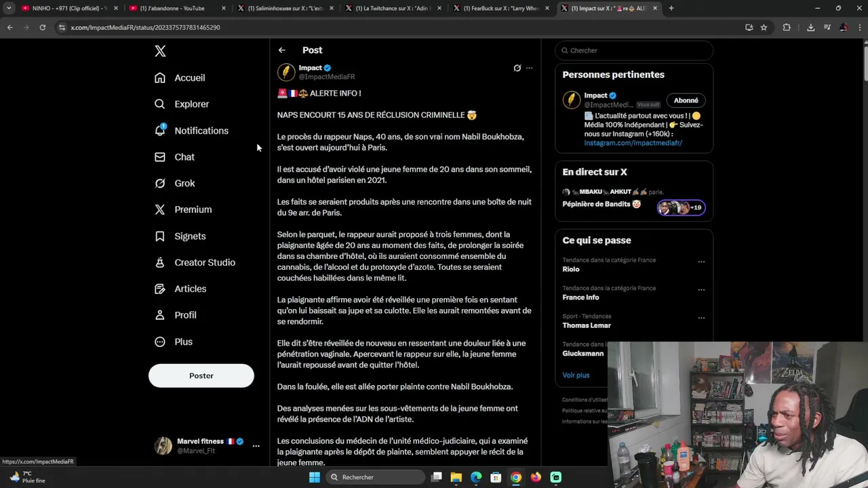Open Microsoft Store from the taskbar
The image size is (868, 488).
(496, 477)
